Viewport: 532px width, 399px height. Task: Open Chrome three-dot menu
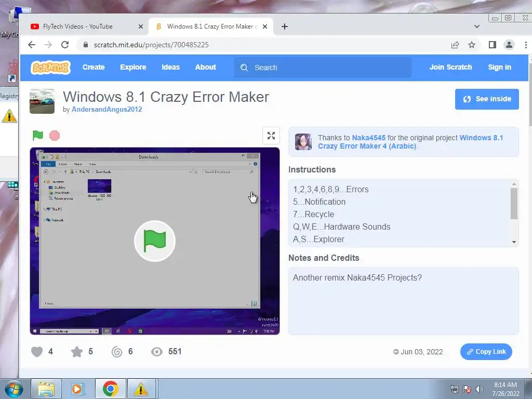[526, 45]
